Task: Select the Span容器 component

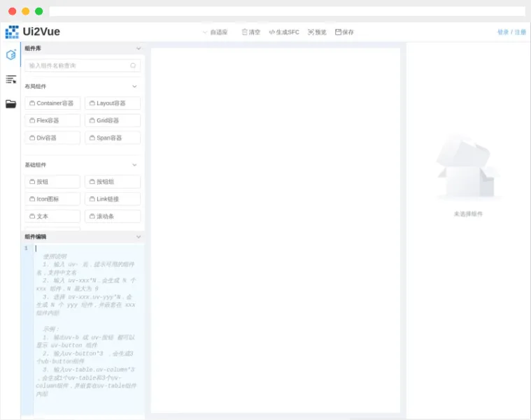Action: tap(113, 138)
